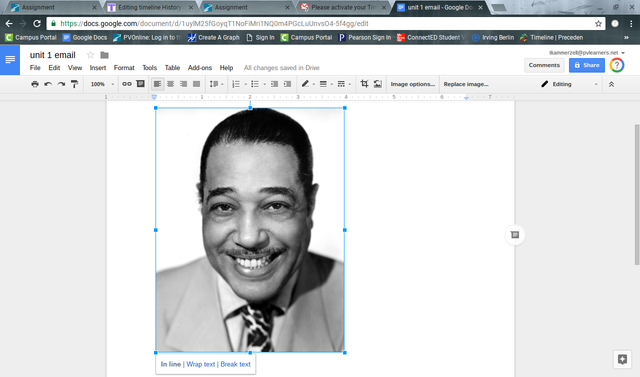Rename the unit 1 email title
640x377 pixels.
coord(53,55)
